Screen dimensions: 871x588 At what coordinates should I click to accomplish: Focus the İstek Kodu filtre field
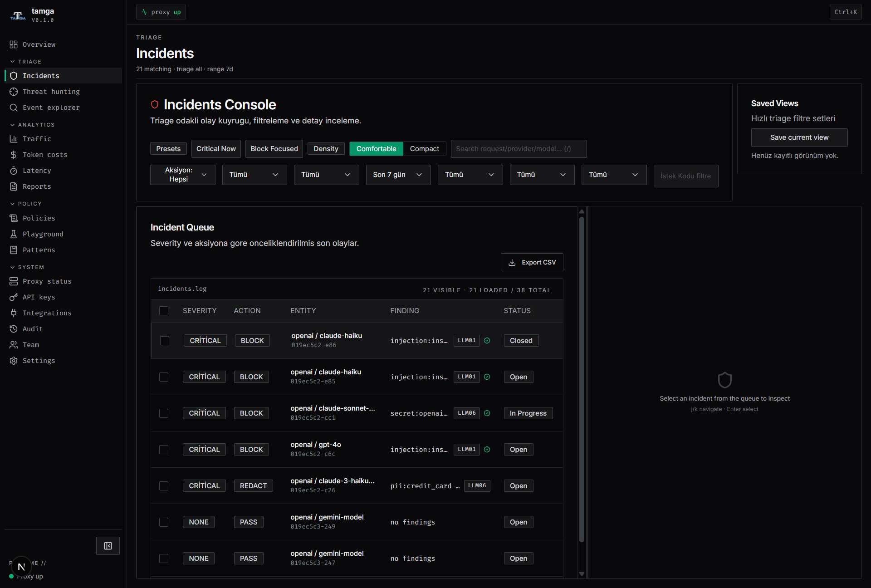coord(686,176)
